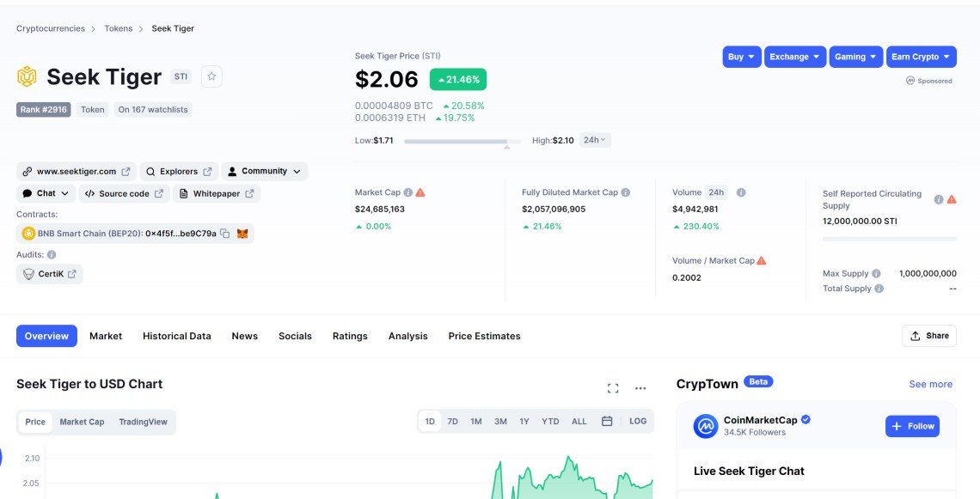The width and height of the screenshot is (980, 499).
Task: Click Circulating Supply warning triangle icon
Action: (x=952, y=199)
